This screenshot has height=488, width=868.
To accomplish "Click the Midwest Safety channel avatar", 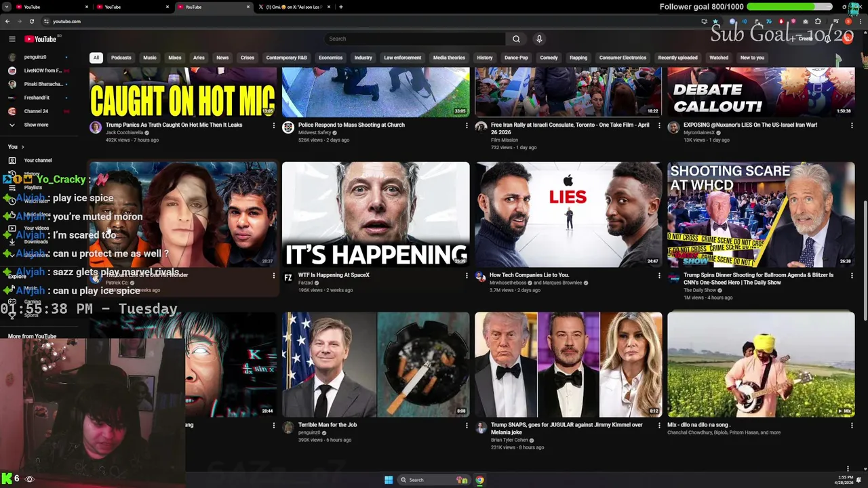I will click(288, 127).
